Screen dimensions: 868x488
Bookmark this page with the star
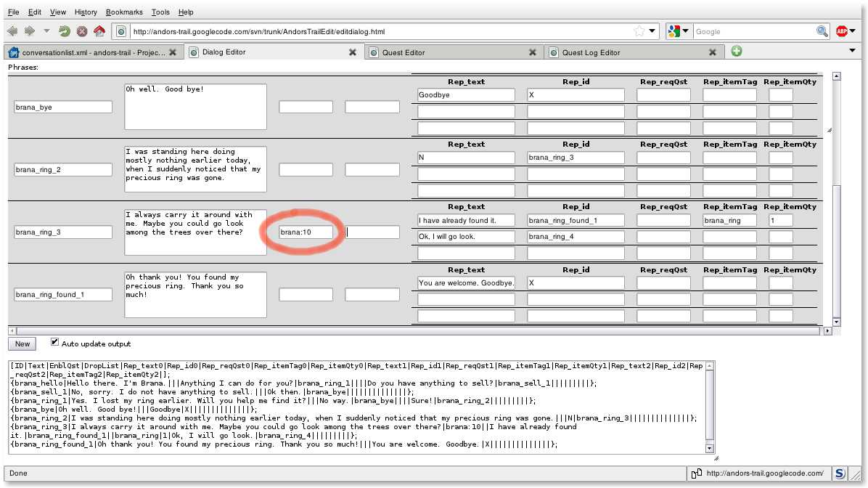pos(639,31)
